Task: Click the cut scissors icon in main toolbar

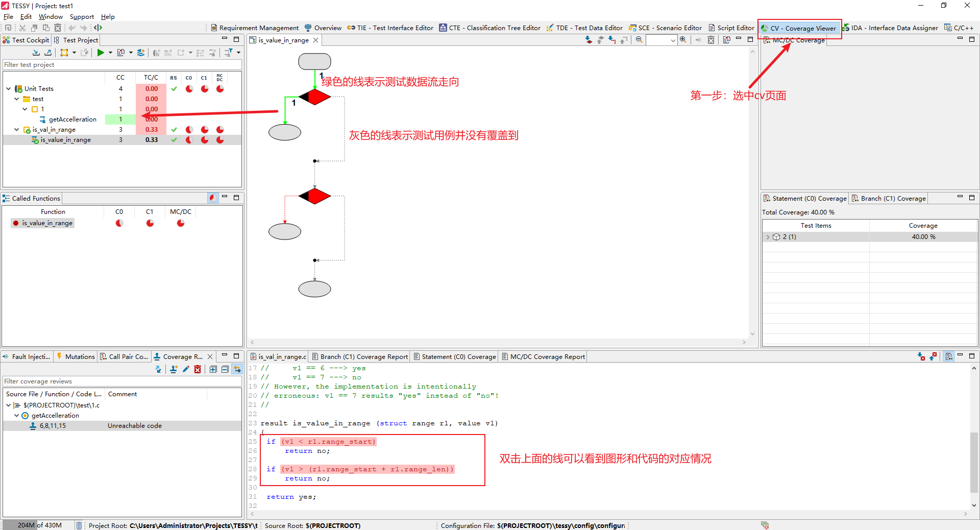Action: 22,28
